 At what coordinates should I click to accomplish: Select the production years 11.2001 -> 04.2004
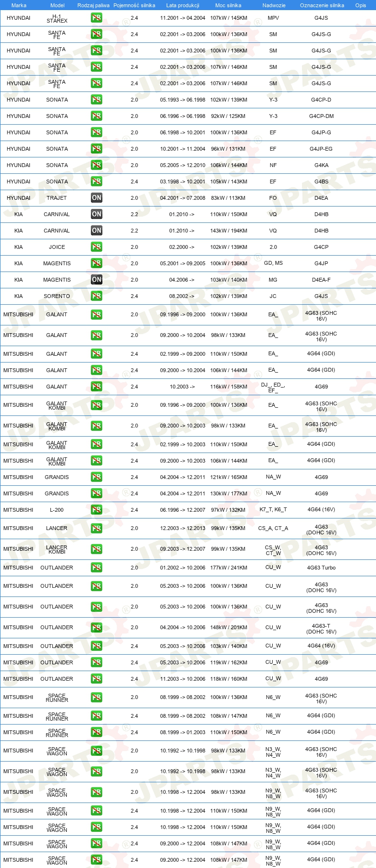click(x=183, y=18)
